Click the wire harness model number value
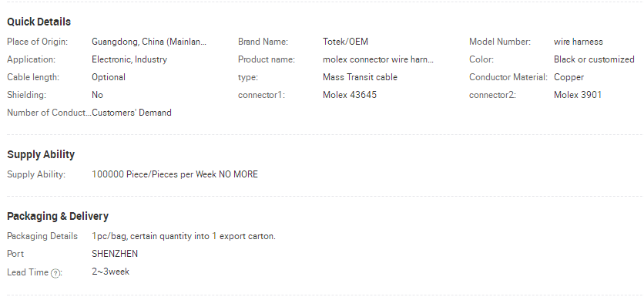This screenshot has width=644, height=297. 579,42
